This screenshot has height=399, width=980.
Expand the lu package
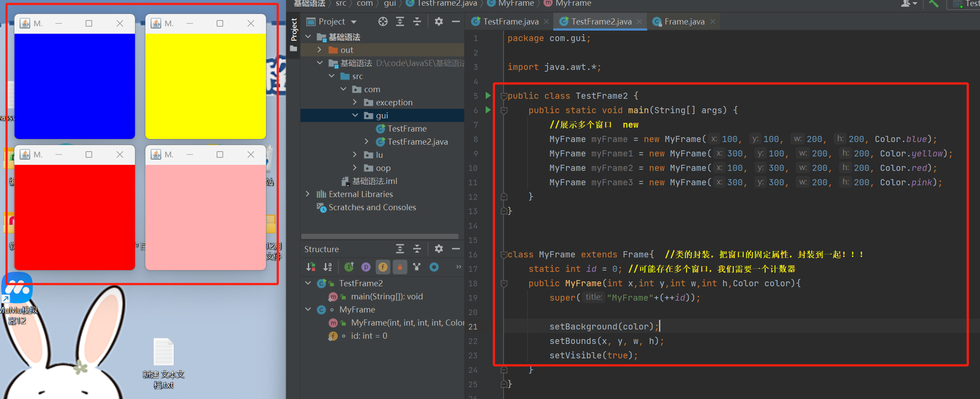coord(355,155)
